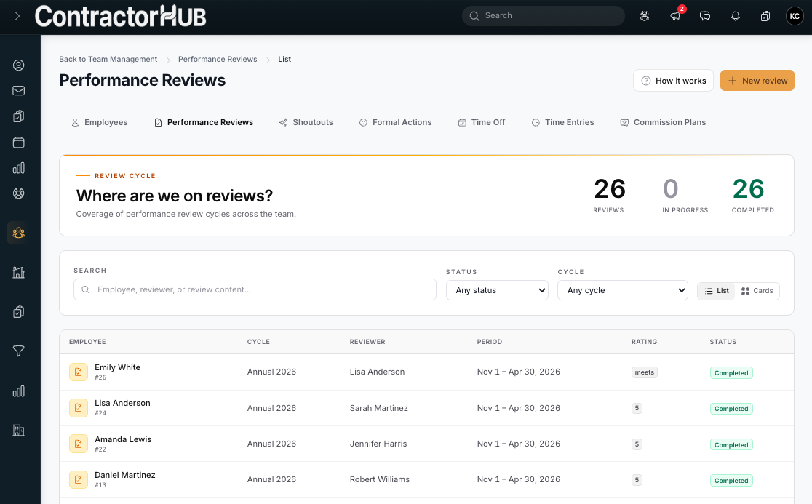Viewport: 812px width, 504px height.
Task: Select the funnel filter sidebar icon
Action: (x=19, y=351)
